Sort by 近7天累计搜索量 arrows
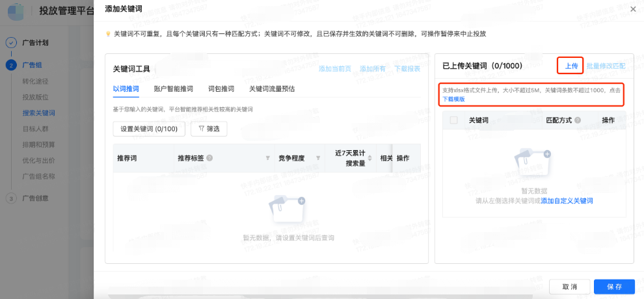Image resolution: width=644 pixels, height=299 pixels. (x=369, y=159)
